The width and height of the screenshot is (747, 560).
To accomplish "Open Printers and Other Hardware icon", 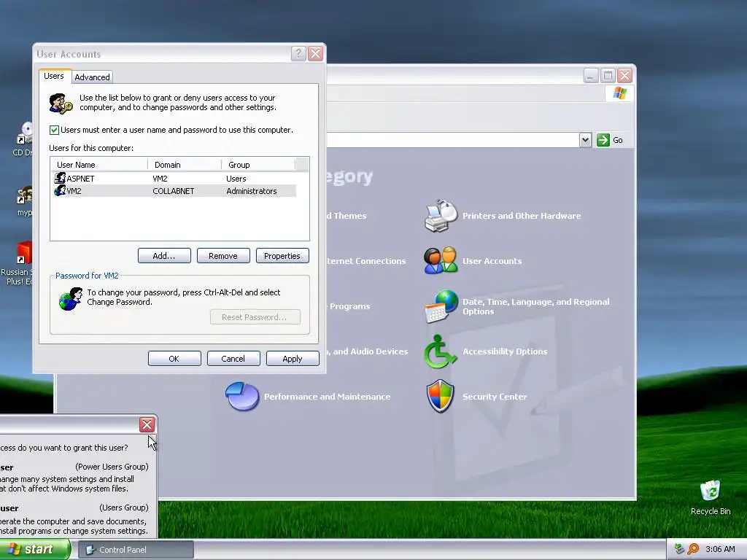I will (x=441, y=216).
